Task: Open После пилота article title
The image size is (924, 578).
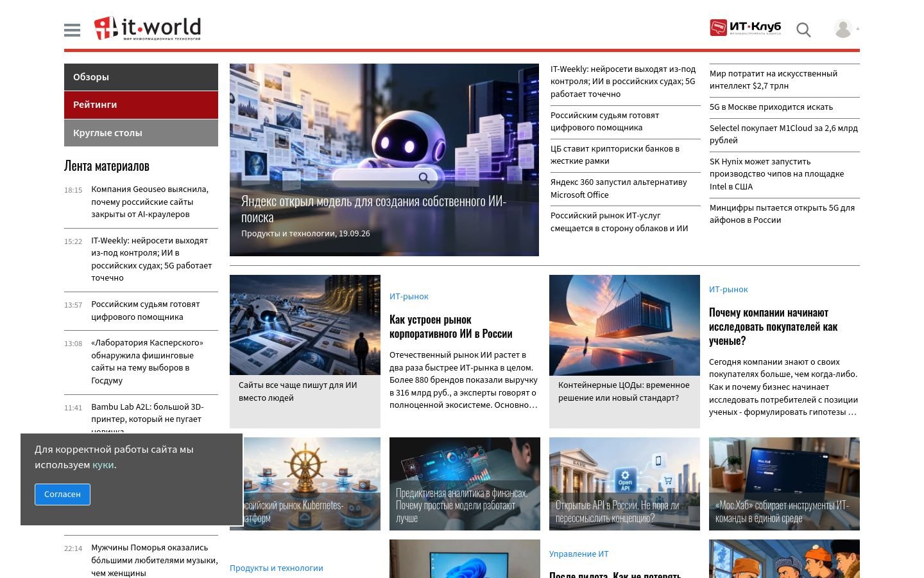Action: click(615, 574)
